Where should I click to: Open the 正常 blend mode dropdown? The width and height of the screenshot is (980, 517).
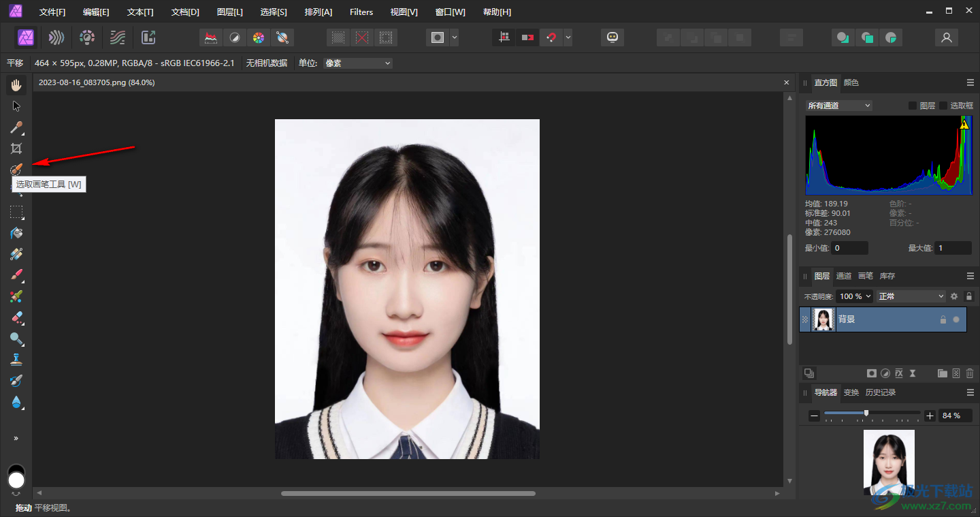point(911,296)
